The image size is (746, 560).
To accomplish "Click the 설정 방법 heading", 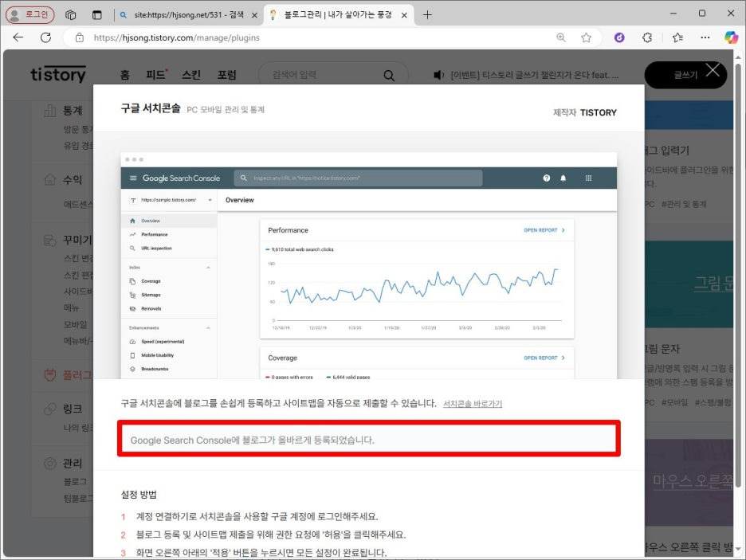I will pos(139,495).
